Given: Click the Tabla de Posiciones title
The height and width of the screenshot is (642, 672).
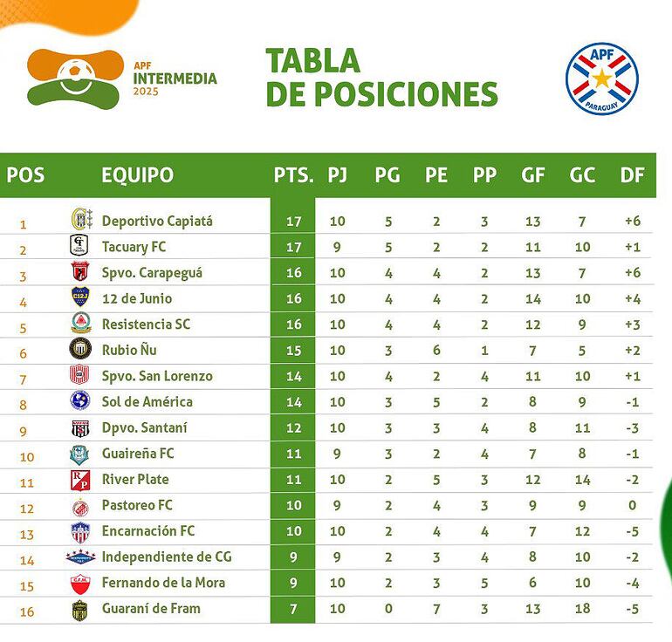Looking at the screenshot, I should [x=381, y=78].
